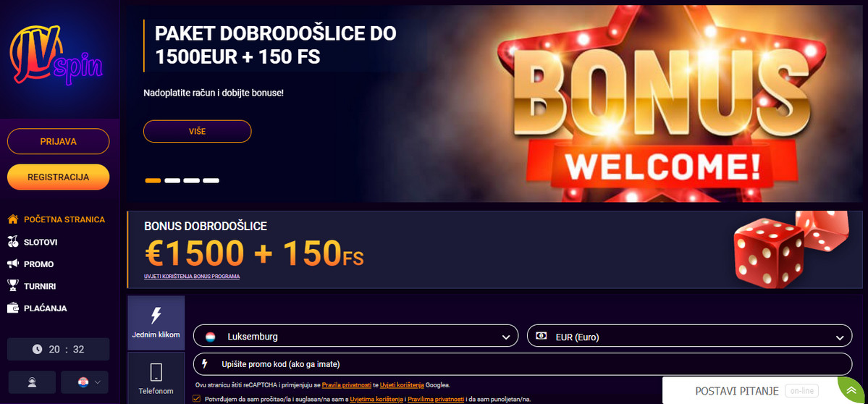The height and width of the screenshot is (404, 868).
Task: Click the promo code input field
Action: (x=523, y=364)
